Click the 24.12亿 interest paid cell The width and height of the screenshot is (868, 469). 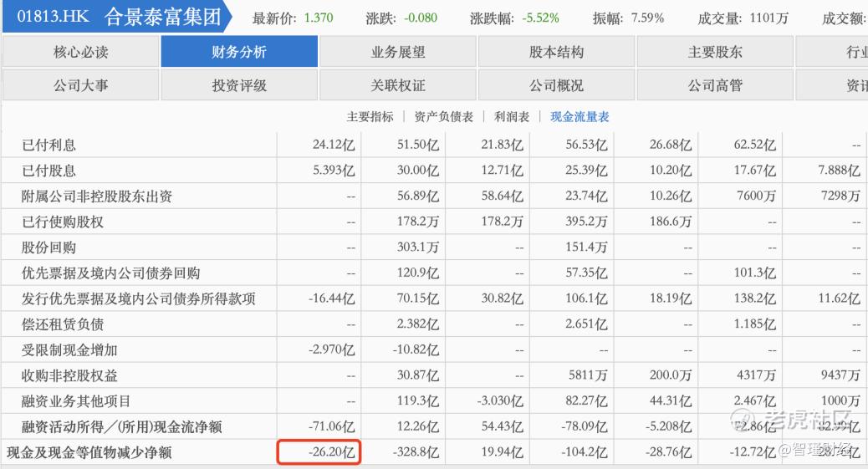pos(334,145)
